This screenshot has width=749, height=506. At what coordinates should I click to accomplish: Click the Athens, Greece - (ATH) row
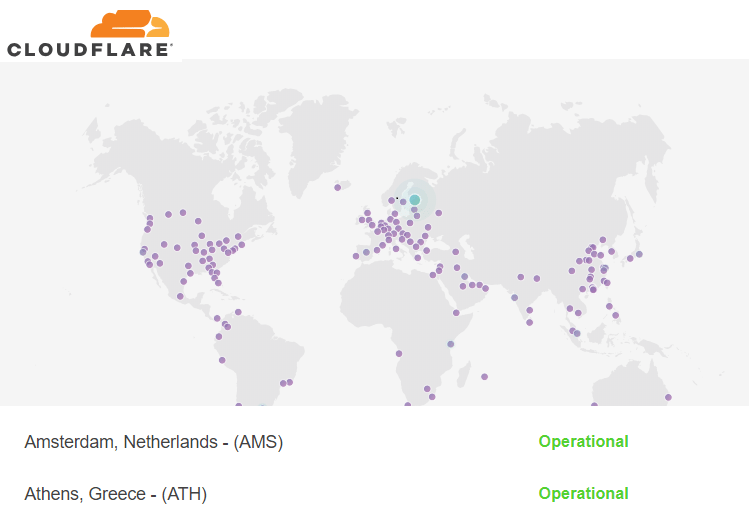[x=374, y=493]
